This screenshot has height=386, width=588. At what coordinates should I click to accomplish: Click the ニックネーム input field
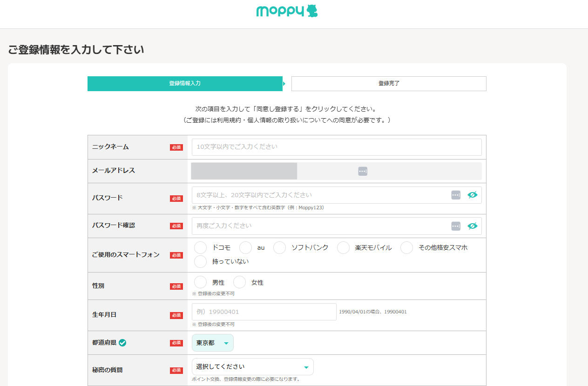tap(336, 147)
